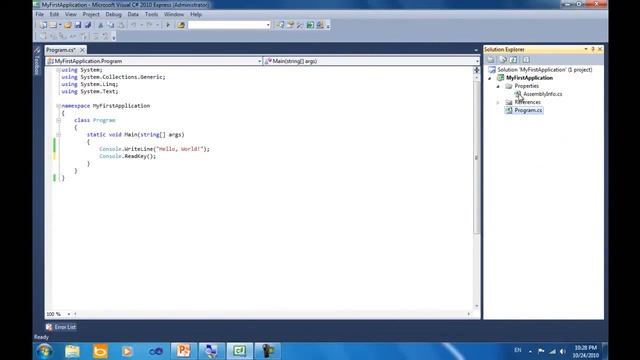640x360 pixels.
Task: Click the green Start Page toolbar icon
Action: pos(310,25)
